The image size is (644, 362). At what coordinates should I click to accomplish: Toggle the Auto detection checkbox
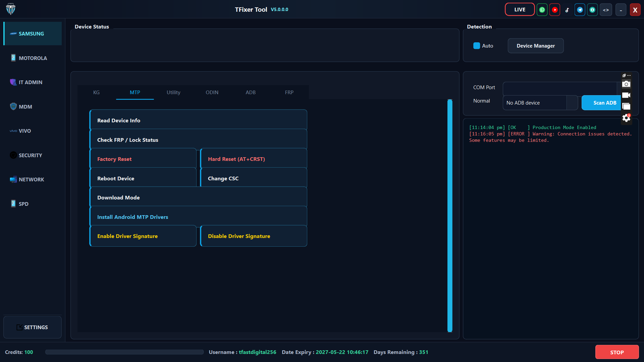[x=477, y=46]
